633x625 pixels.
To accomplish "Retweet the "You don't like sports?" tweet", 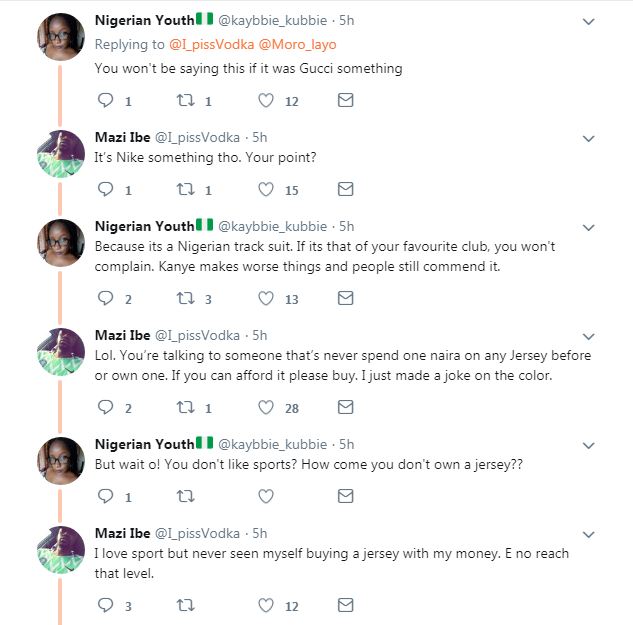I will pyautogui.click(x=185, y=496).
